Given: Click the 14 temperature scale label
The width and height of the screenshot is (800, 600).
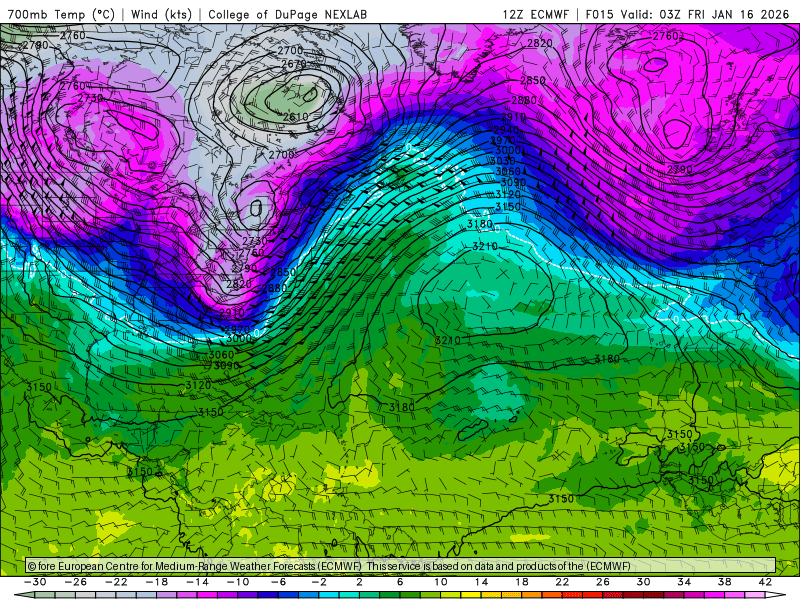Looking at the screenshot, I should click(x=481, y=582).
